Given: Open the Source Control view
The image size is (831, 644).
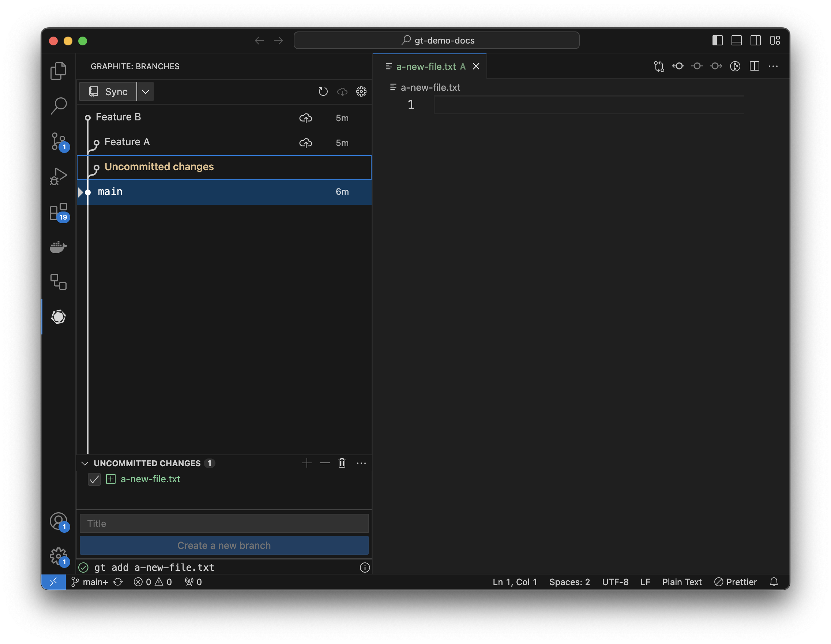Looking at the screenshot, I should tap(58, 141).
